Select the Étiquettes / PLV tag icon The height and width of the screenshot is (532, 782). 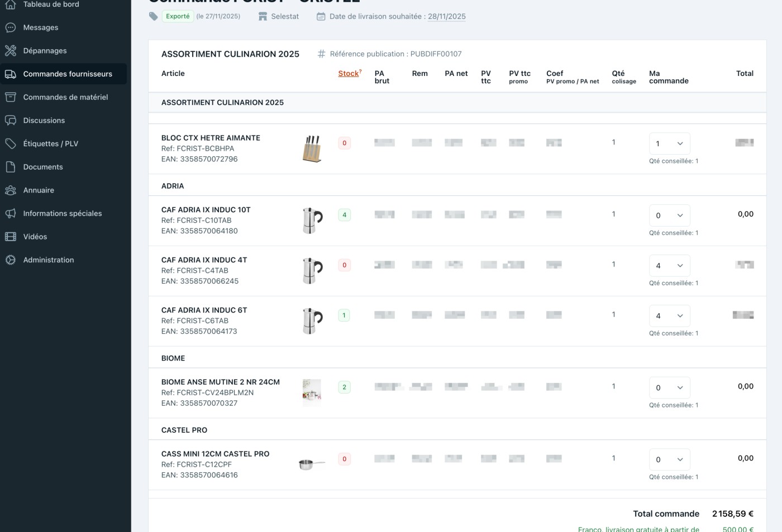click(10, 143)
